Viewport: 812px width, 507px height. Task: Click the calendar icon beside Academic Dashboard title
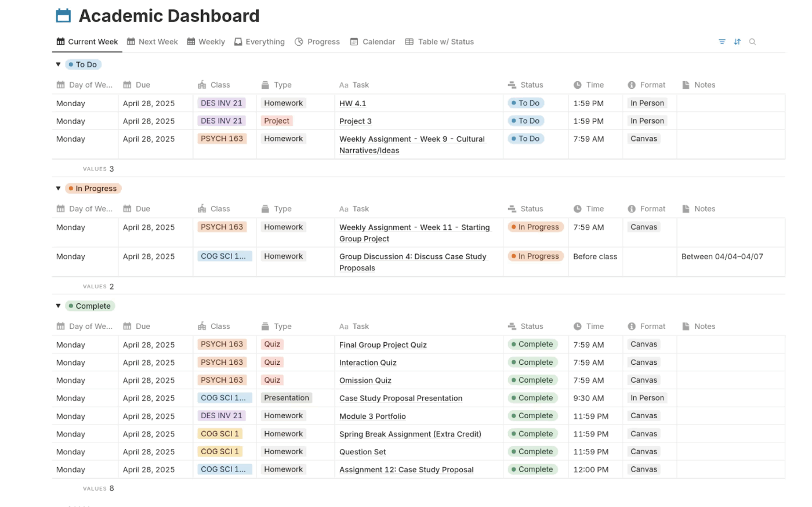pyautogui.click(x=64, y=16)
